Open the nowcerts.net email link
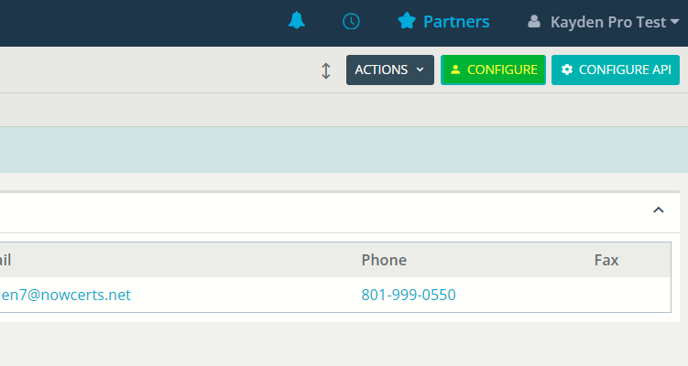This screenshot has width=688, height=366. (65, 295)
